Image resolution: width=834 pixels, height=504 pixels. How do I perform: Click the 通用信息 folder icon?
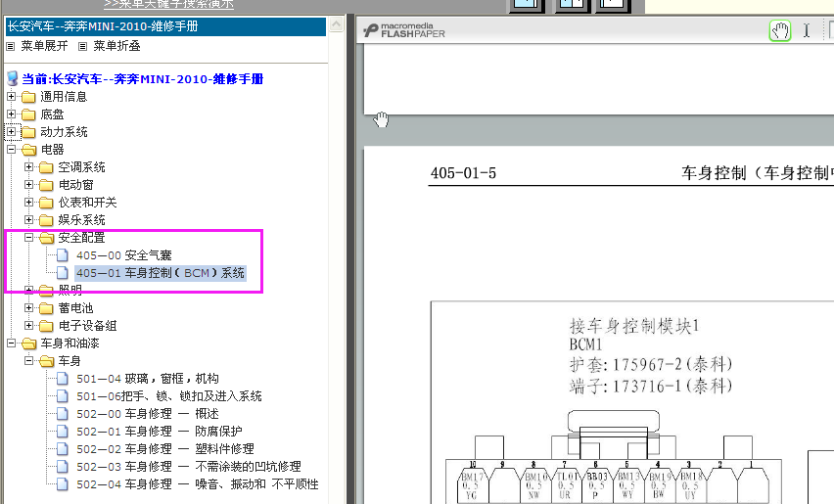[x=28, y=97]
